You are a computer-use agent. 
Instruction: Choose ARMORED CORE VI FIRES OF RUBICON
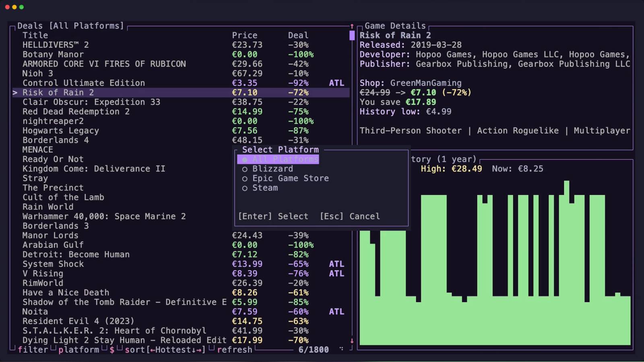click(181, 64)
